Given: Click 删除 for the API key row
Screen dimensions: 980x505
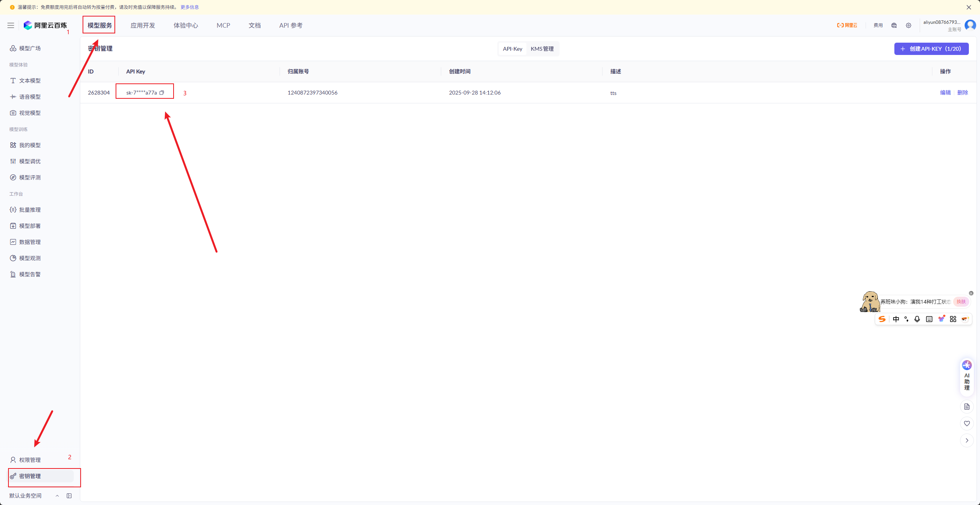Looking at the screenshot, I should [962, 93].
